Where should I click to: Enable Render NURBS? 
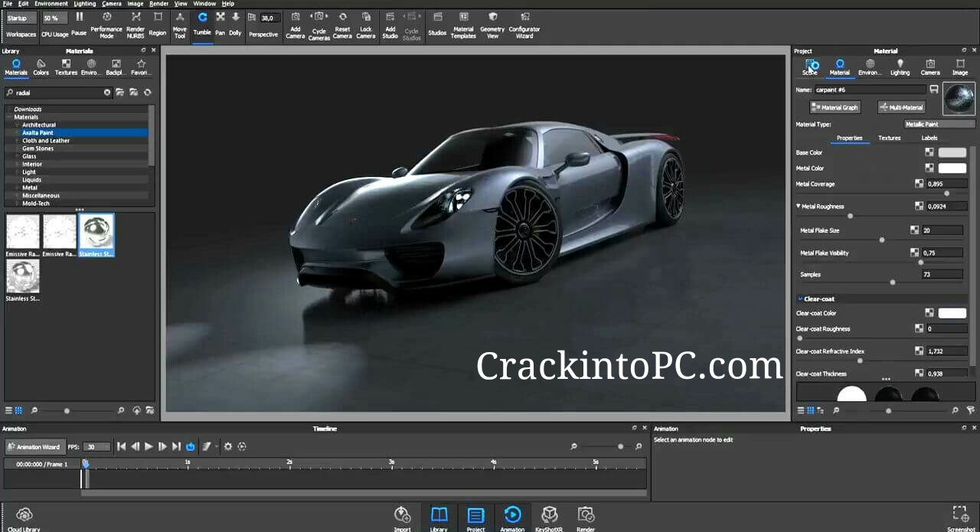tap(136, 24)
